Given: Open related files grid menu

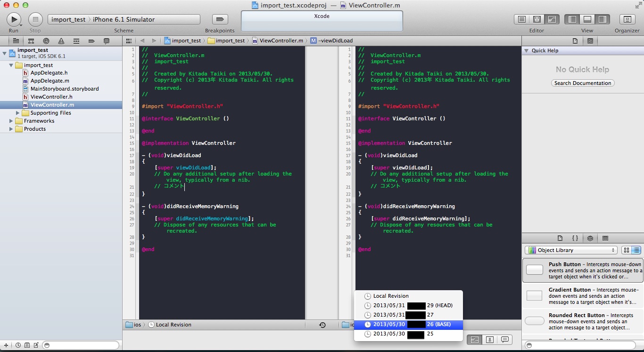Looking at the screenshot, I should tap(128, 41).
